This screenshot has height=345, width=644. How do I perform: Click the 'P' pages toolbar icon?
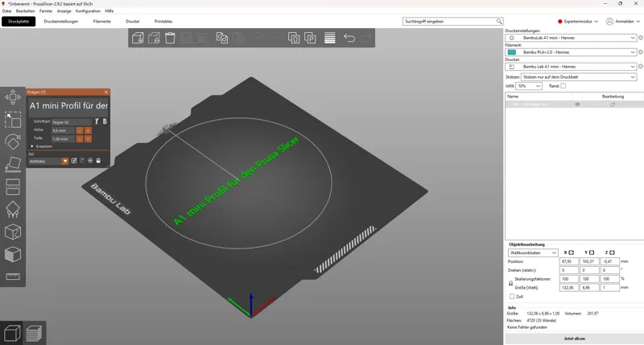[310, 38]
